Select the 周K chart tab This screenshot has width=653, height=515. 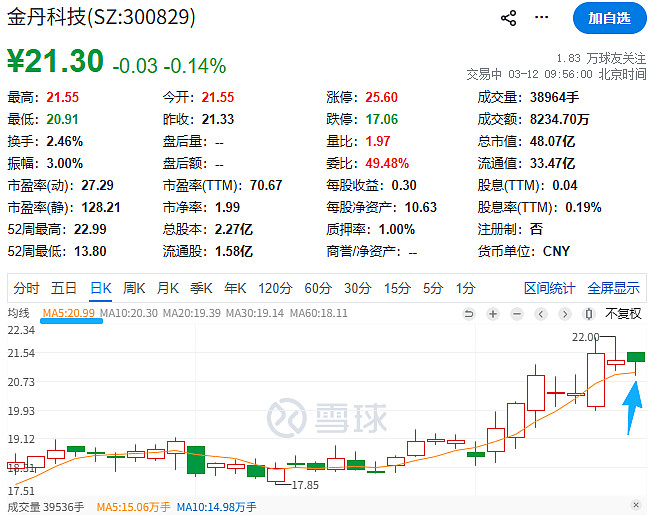pos(134,288)
